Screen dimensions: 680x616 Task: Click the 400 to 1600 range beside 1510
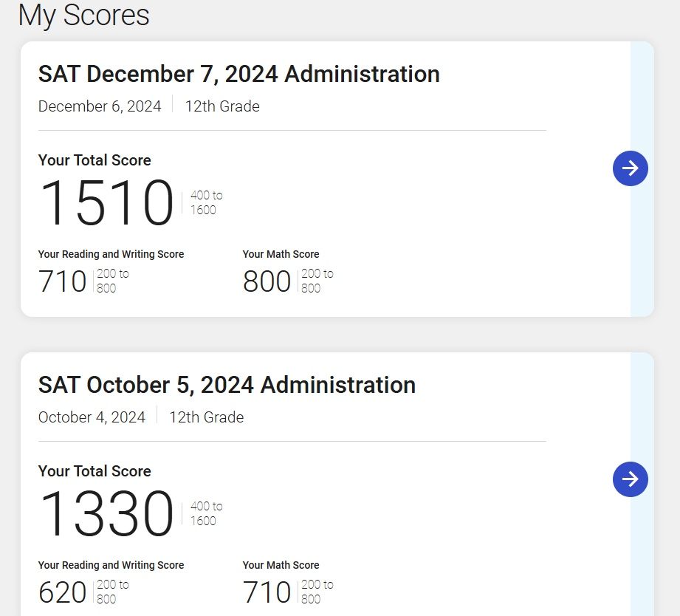pyautogui.click(x=207, y=202)
